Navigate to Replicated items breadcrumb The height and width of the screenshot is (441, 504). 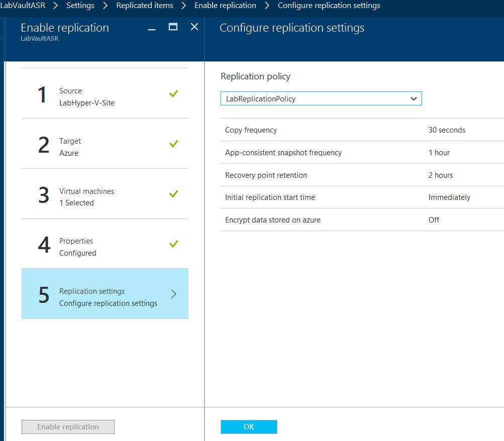(145, 6)
